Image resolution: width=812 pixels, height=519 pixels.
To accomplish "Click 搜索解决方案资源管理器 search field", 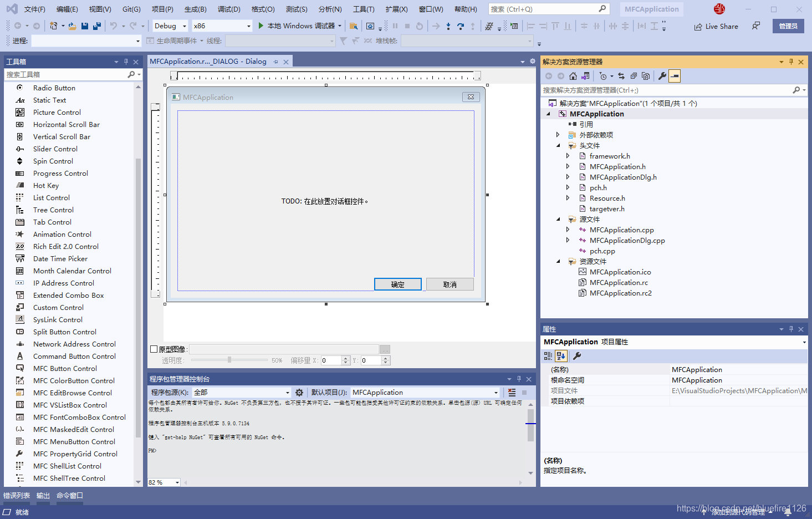I will (667, 90).
